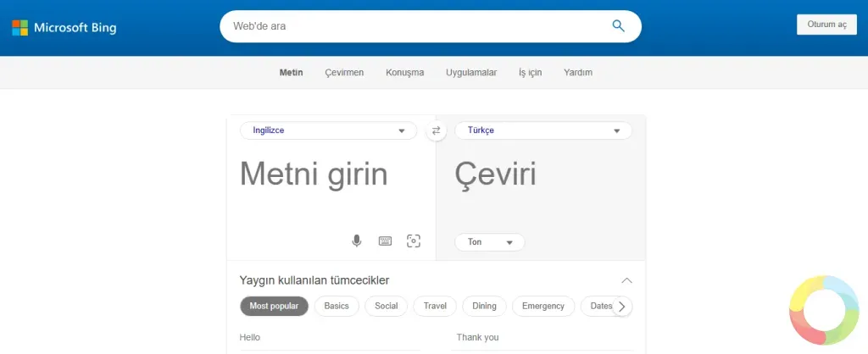The width and height of the screenshot is (868, 354).
Task: Start voice input with microphone icon
Action: point(357,241)
